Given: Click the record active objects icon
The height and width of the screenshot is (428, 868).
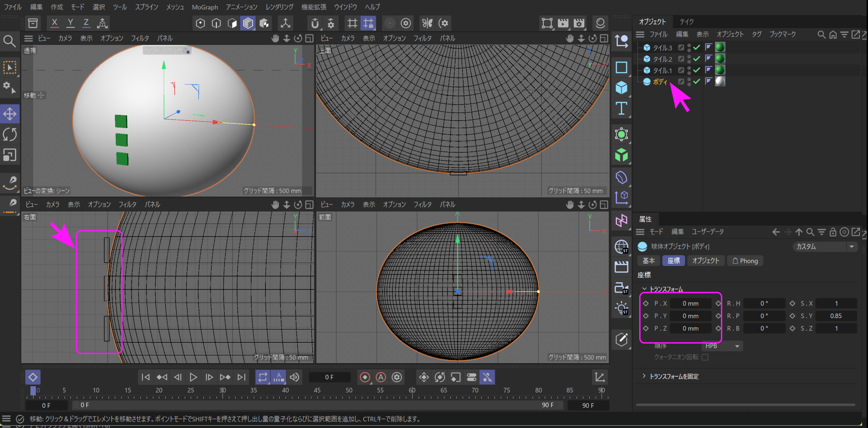Looking at the screenshot, I should [365, 377].
